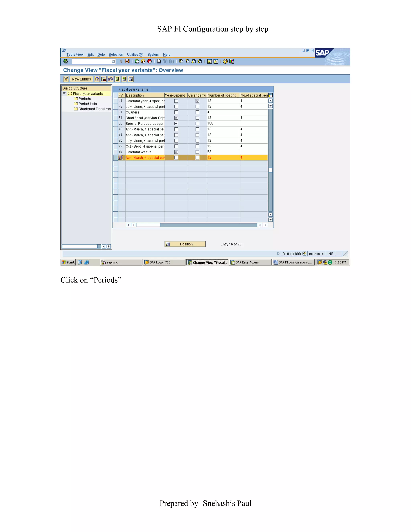Image resolution: width=411 pixels, height=532 pixels.
Task: Toggle Year-dependent checkbox for WK row
Action: click(x=176, y=152)
